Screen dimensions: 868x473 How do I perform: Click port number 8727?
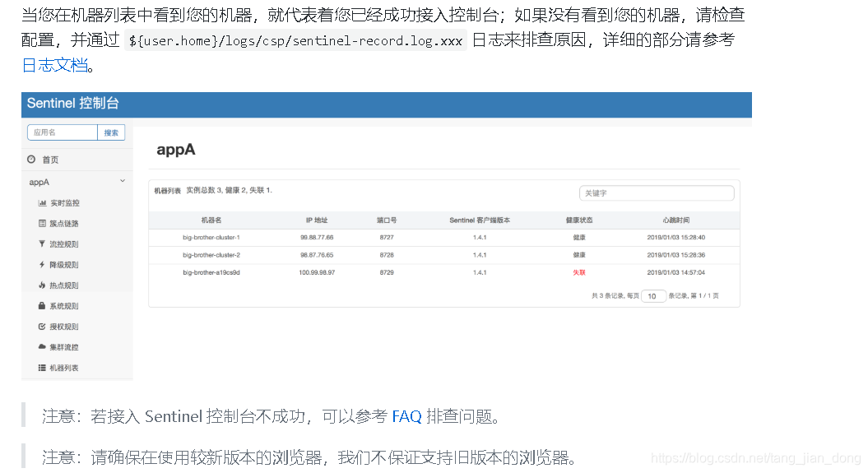(x=387, y=238)
